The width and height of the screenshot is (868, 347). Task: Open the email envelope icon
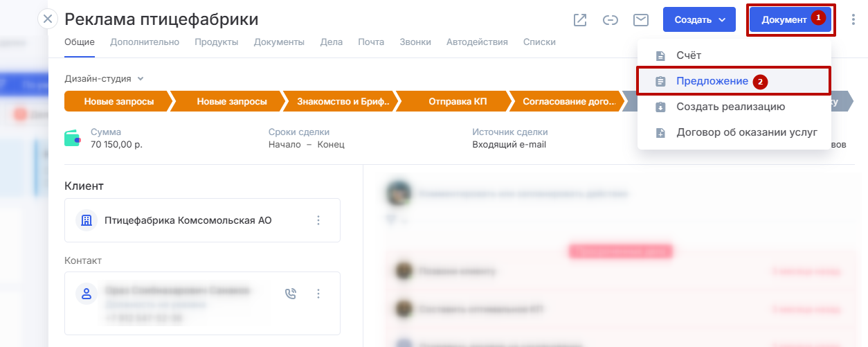641,20
